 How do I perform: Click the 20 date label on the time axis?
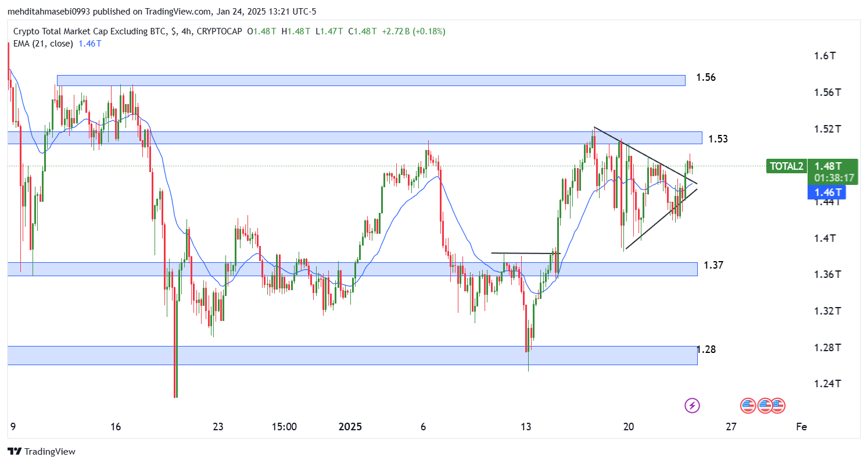click(627, 427)
